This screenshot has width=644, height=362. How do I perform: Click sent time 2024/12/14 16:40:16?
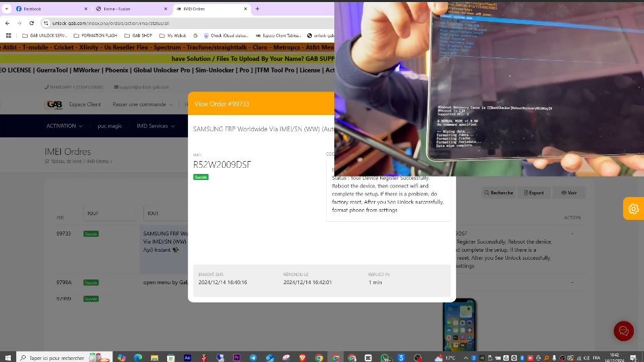tap(223, 282)
